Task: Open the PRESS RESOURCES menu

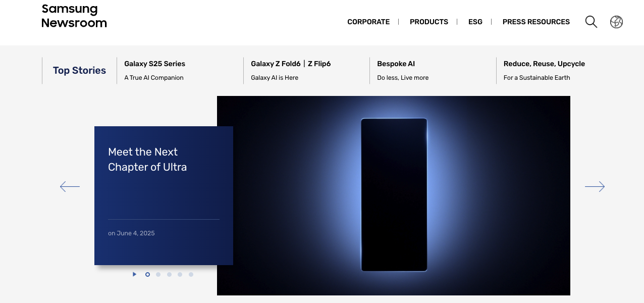Action: click(x=536, y=22)
